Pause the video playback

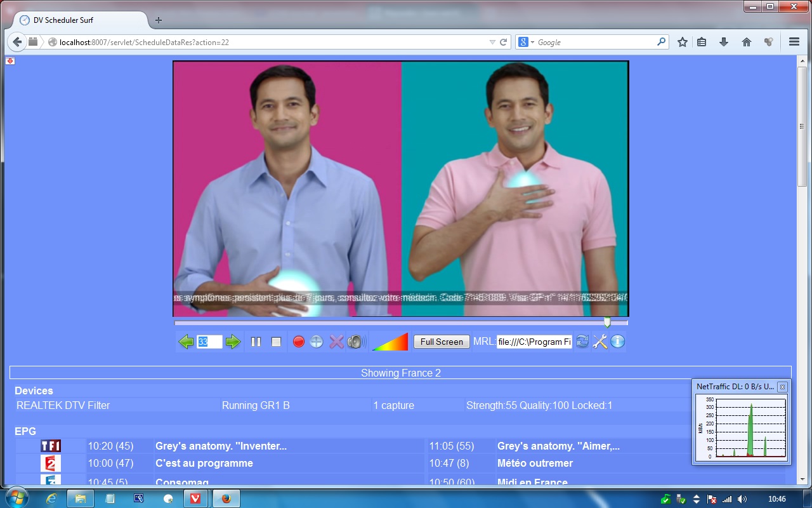click(256, 342)
